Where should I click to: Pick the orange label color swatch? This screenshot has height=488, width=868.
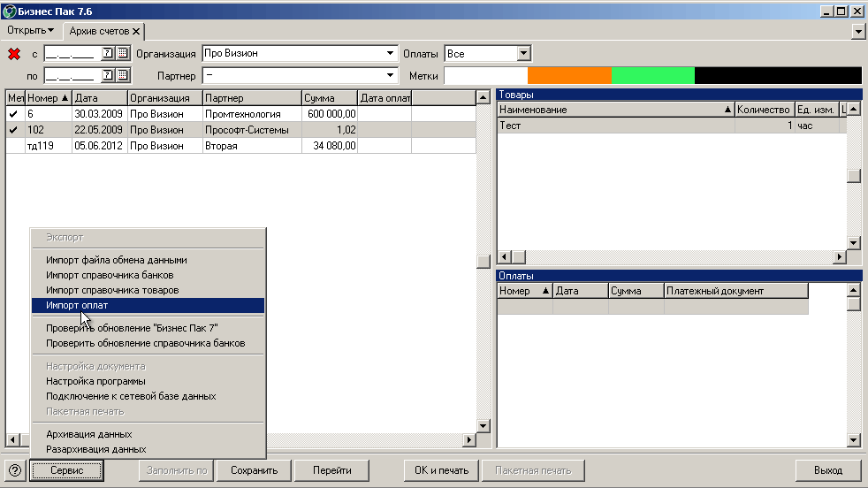point(569,75)
